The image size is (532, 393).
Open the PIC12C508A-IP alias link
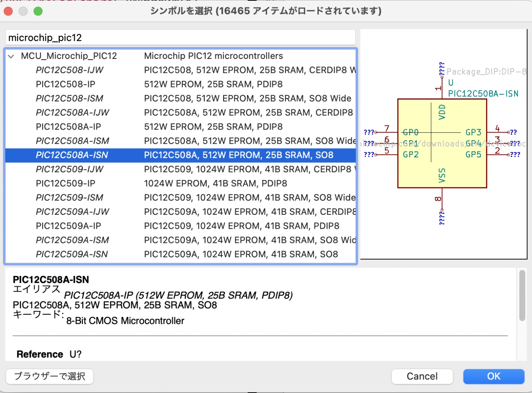178,295
